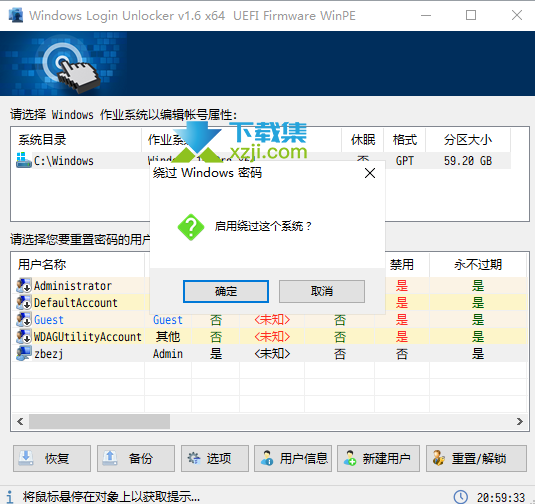Click the C:\Windows drive icon
535x504 pixels.
click(x=24, y=160)
